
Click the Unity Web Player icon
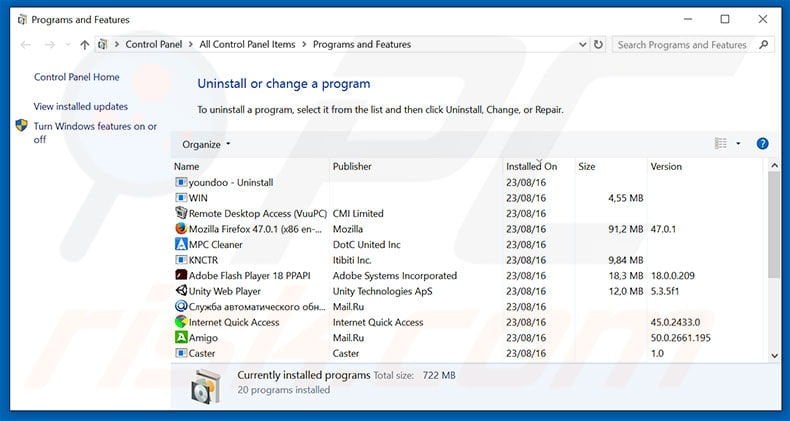(x=181, y=291)
